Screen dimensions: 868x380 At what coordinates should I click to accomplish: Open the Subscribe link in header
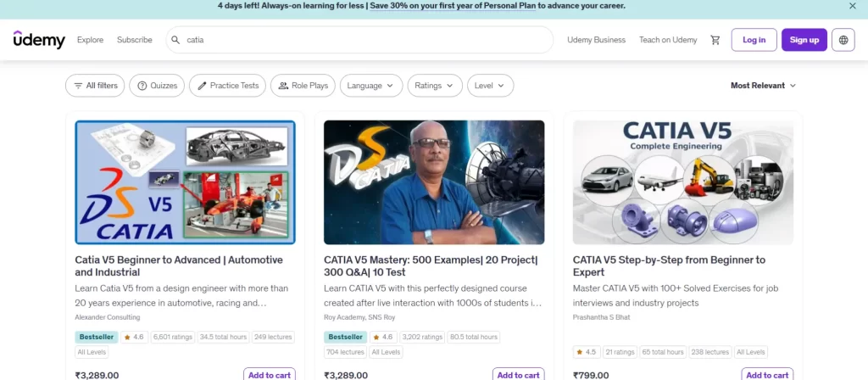[x=135, y=40]
